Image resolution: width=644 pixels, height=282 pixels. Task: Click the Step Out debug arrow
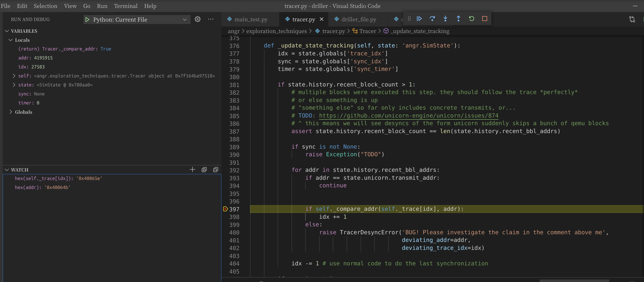[458, 19]
